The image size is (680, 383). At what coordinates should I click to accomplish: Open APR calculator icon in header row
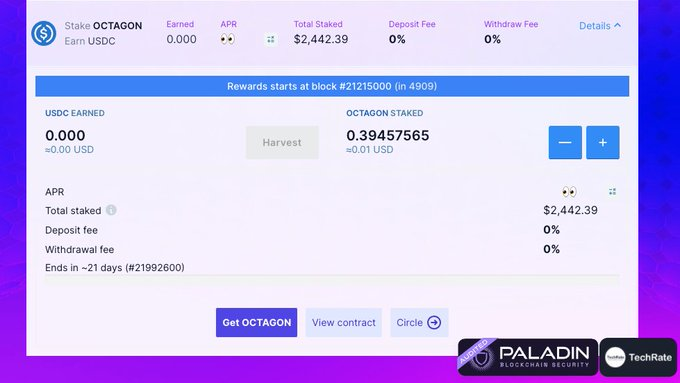click(271, 40)
